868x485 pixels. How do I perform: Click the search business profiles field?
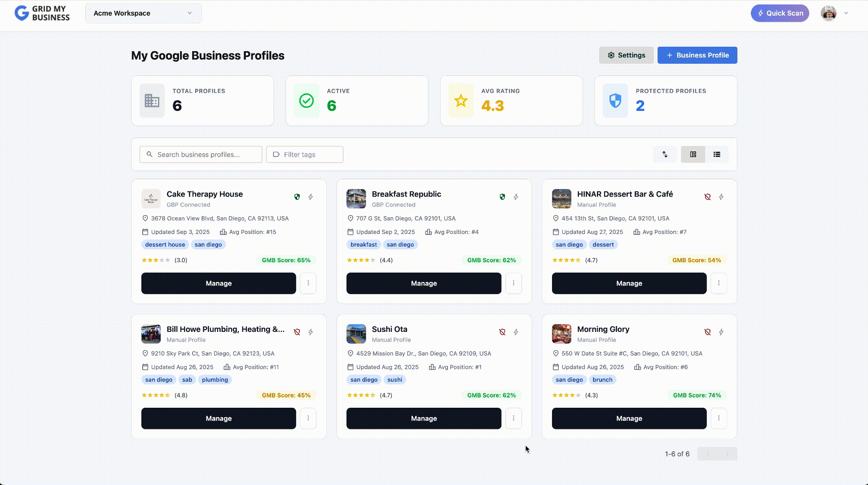pyautogui.click(x=201, y=154)
